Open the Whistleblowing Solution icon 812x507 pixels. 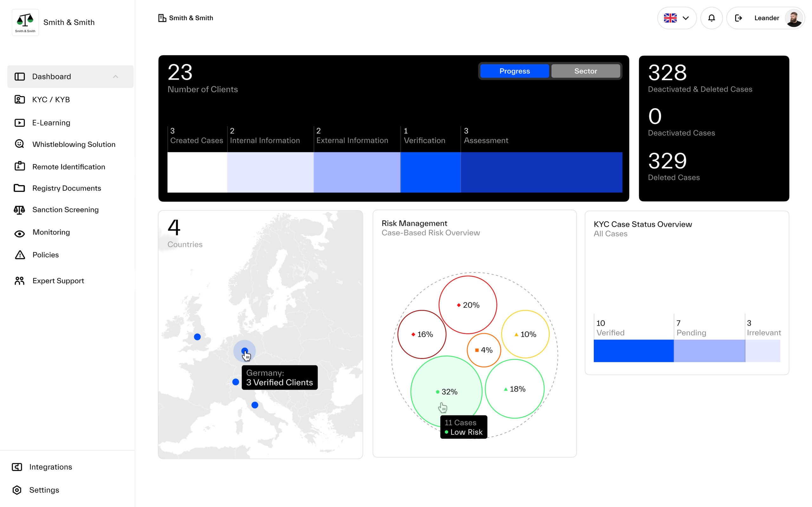(19, 144)
